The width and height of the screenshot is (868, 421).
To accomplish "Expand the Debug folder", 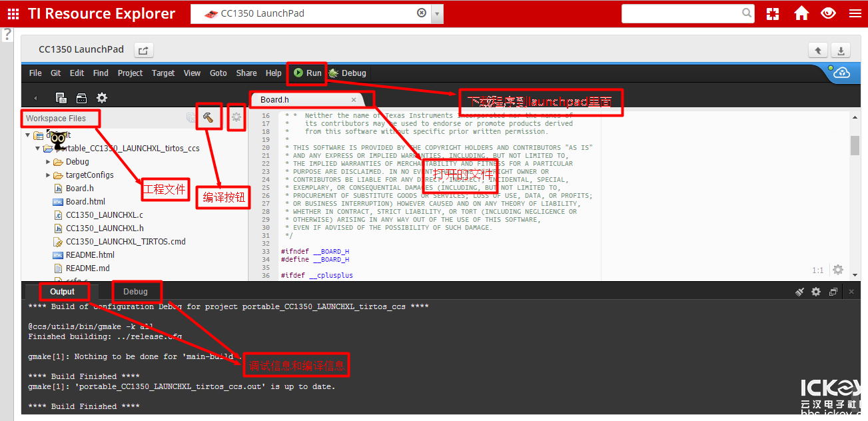I will click(48, 162).
